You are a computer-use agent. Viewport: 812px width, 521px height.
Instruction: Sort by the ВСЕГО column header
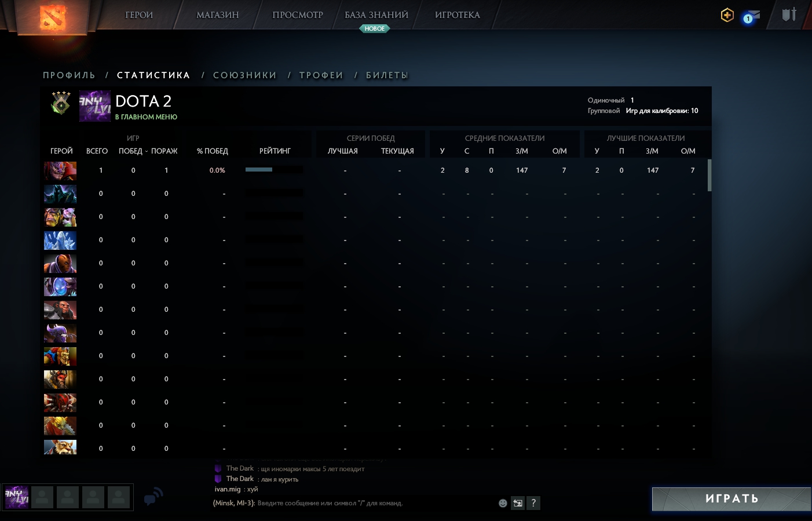(97, 151)
